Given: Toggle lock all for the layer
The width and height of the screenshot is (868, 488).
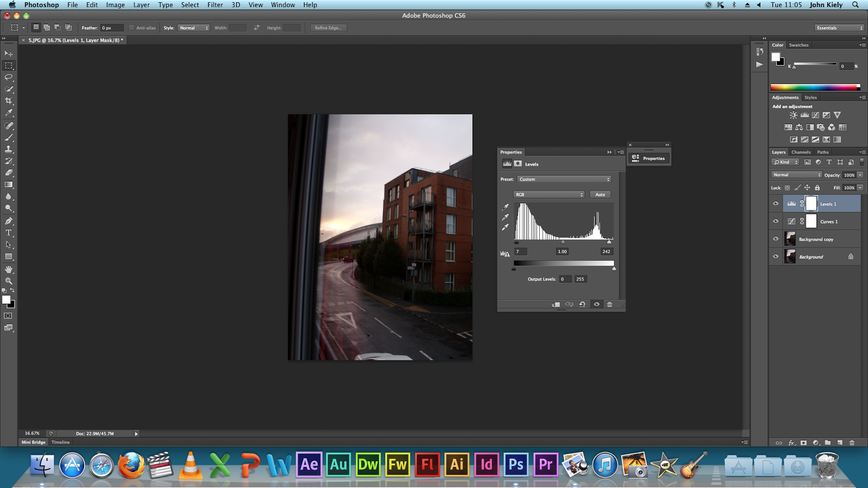Looking at the screenshot, I should pyautogui.click(x=818, y=188).
